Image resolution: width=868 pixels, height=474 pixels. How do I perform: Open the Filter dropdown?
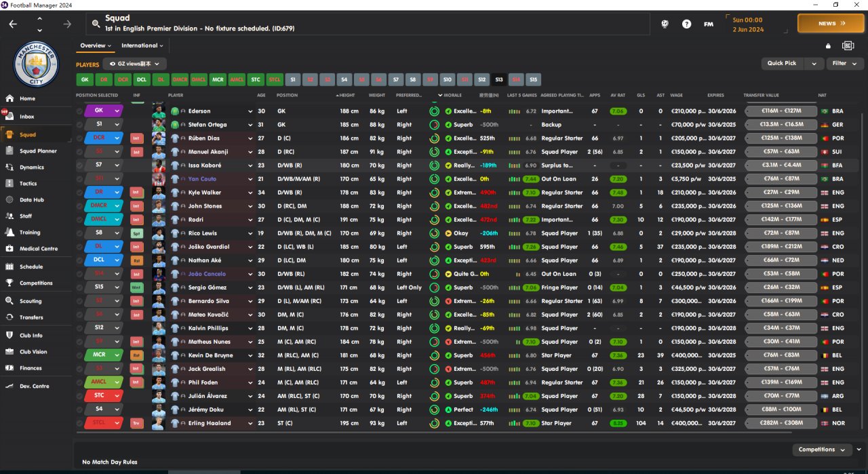[x=844, y=63]
